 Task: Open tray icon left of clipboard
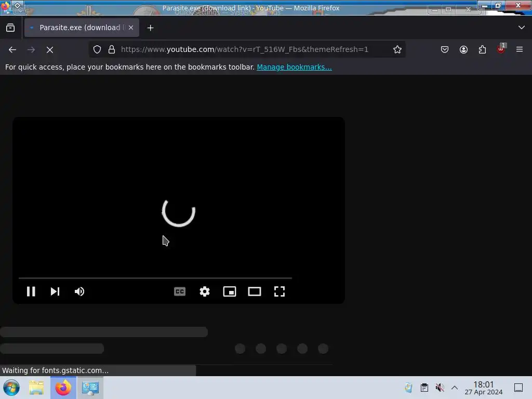tap(408, 388)
